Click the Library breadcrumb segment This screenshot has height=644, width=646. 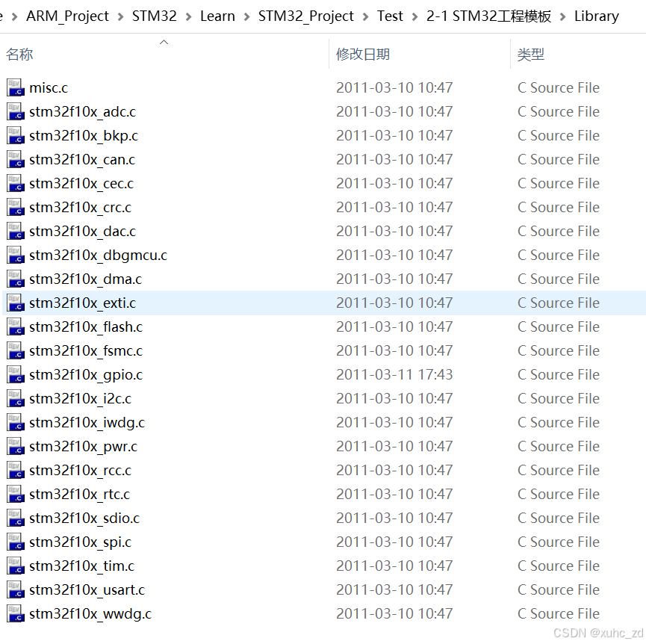pyautogui.click(x=597, y=16)
